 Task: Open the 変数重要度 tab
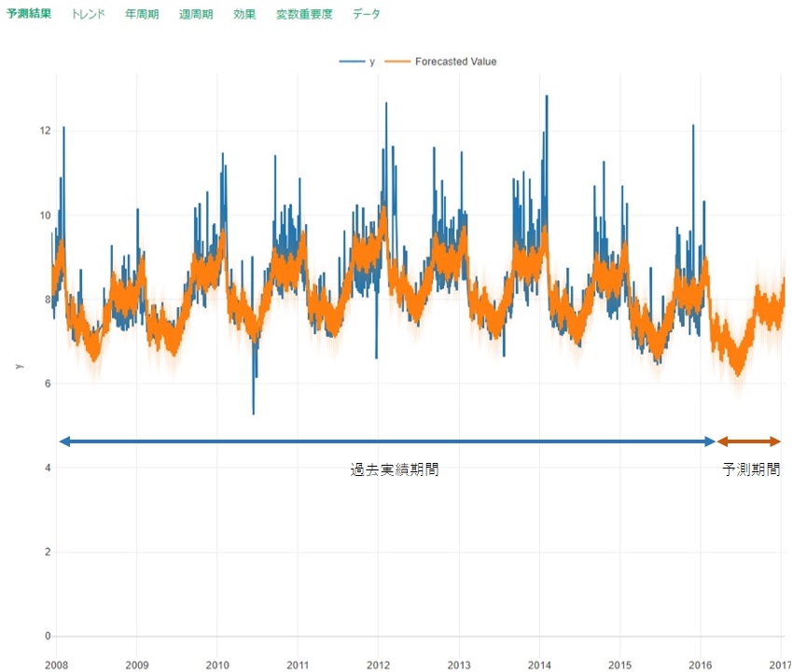[x=304, y=14]
